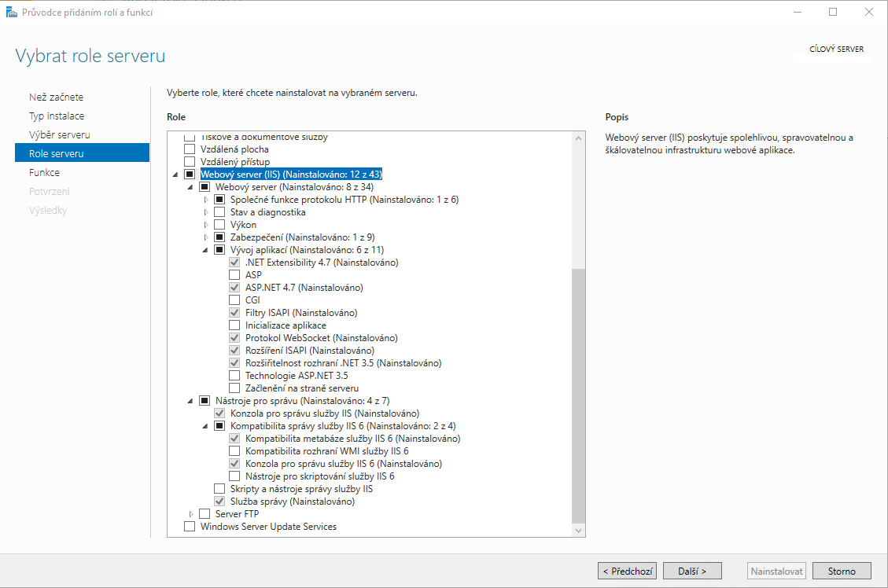This screenshot has width=888, height=588.
Task: Go to Výběr serveru step
Action: (60, 134)
